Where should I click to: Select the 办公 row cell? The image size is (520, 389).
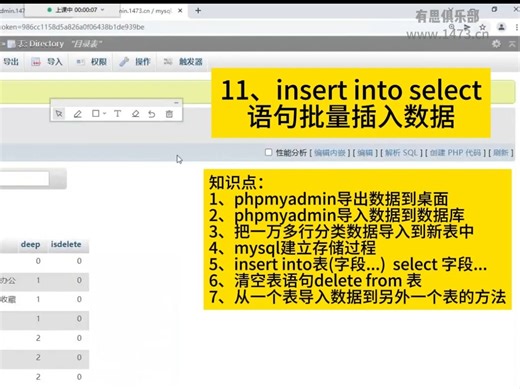coord(8,281)
